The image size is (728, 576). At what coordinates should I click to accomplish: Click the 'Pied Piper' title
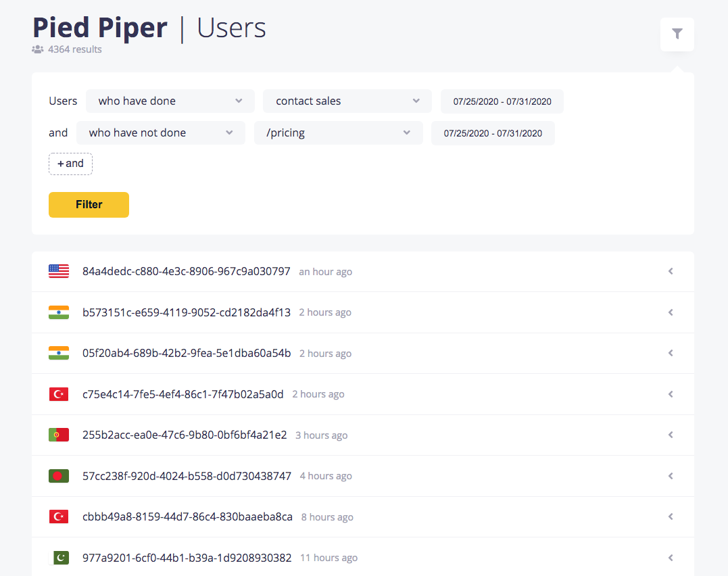pos(100,28)
